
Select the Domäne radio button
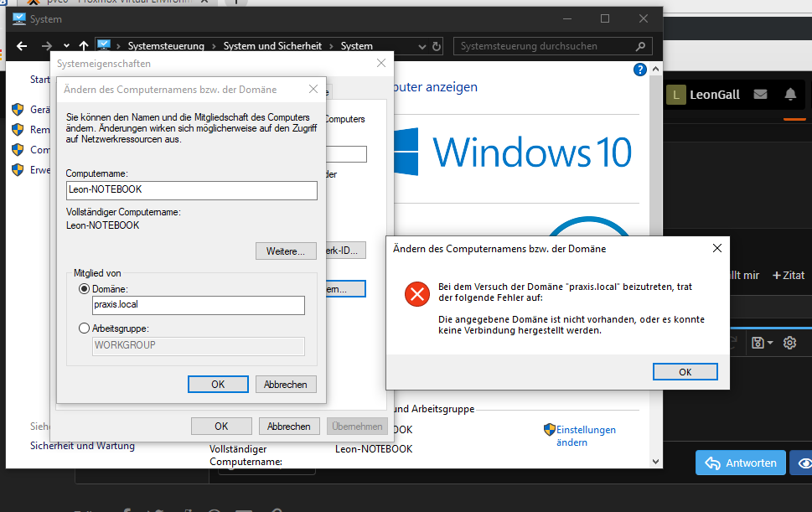(x=84, y=289)
